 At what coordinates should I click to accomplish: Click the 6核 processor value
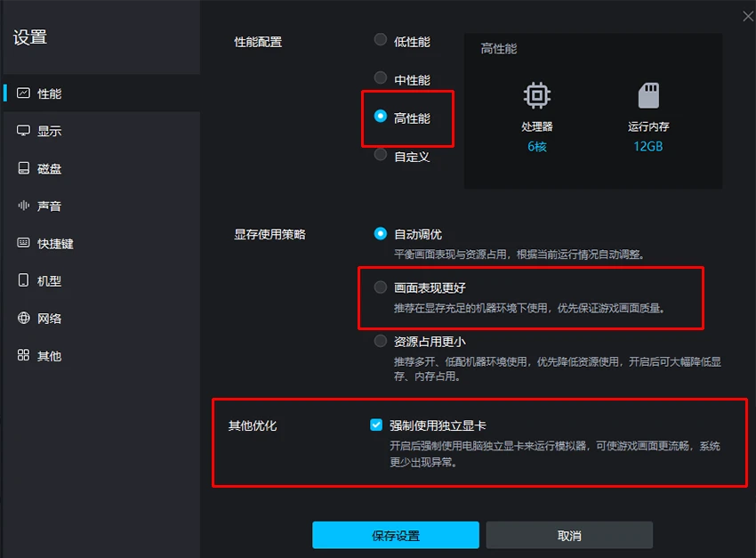click(x=536, y=146)
